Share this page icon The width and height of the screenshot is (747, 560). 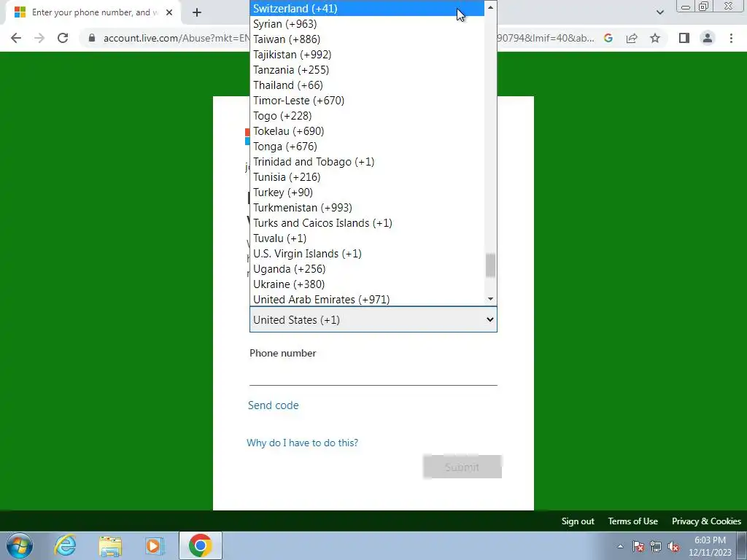click(632, 38)
